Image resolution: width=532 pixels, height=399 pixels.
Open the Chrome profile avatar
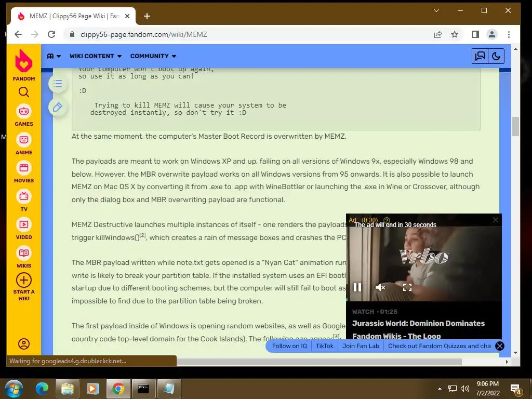click(491, 34)
